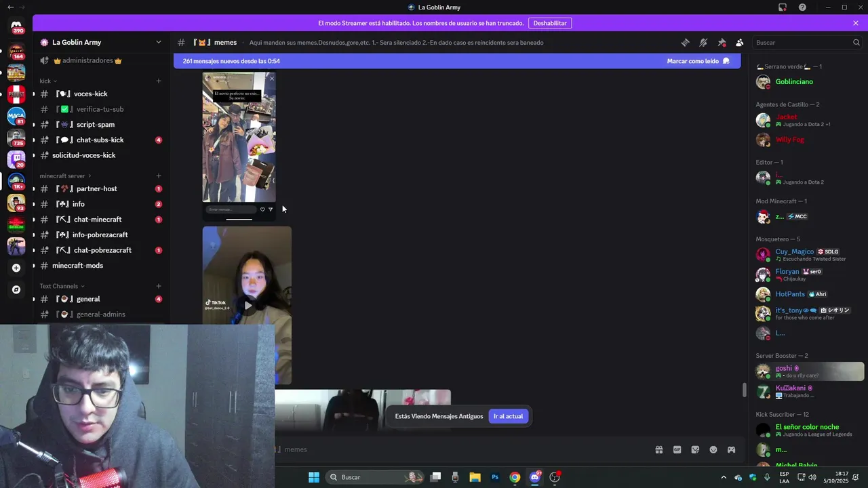
Task: Open the activities game controller icon
Action: tap(732, 449)
